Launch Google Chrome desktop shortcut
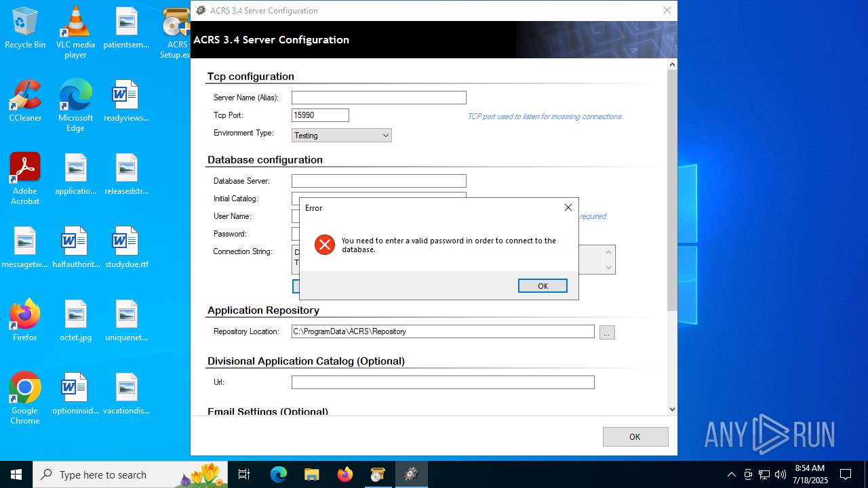This screenshot has width=868, height=488. tap(25, 399)
